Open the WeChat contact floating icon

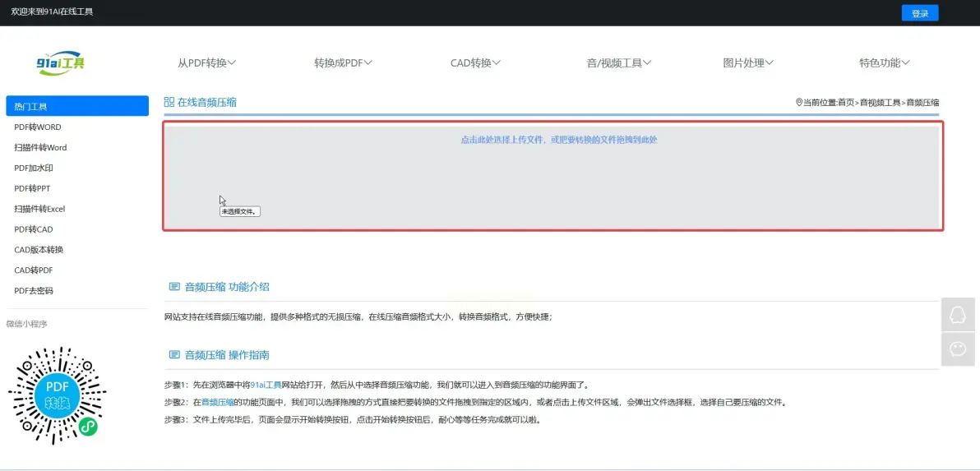tap(958, 349)
